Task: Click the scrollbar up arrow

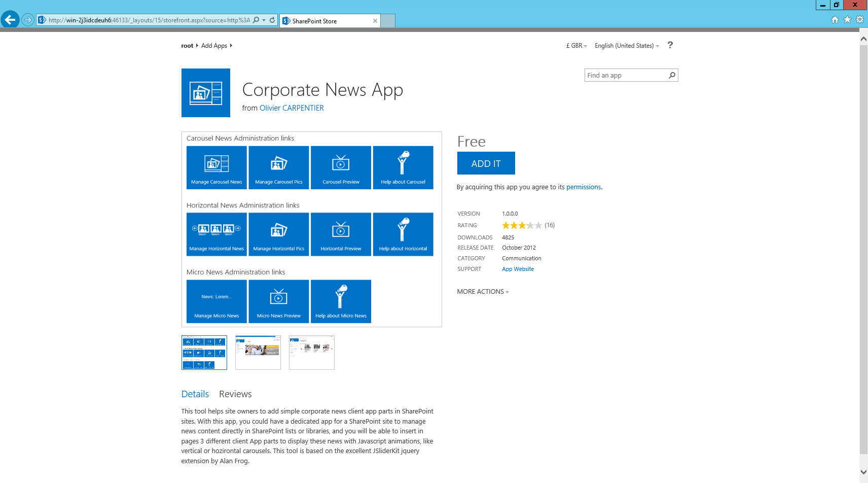Action: point(863,39)
